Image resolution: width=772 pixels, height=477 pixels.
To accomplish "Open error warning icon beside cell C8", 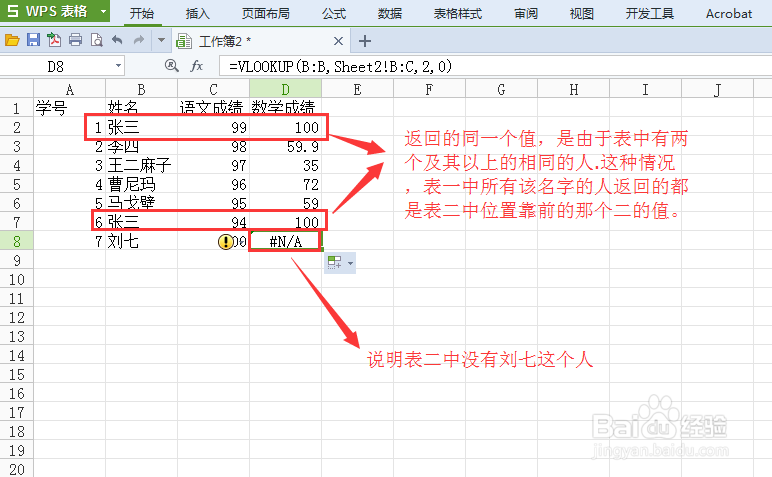I will pyautogui.click(x=225, y=241).
